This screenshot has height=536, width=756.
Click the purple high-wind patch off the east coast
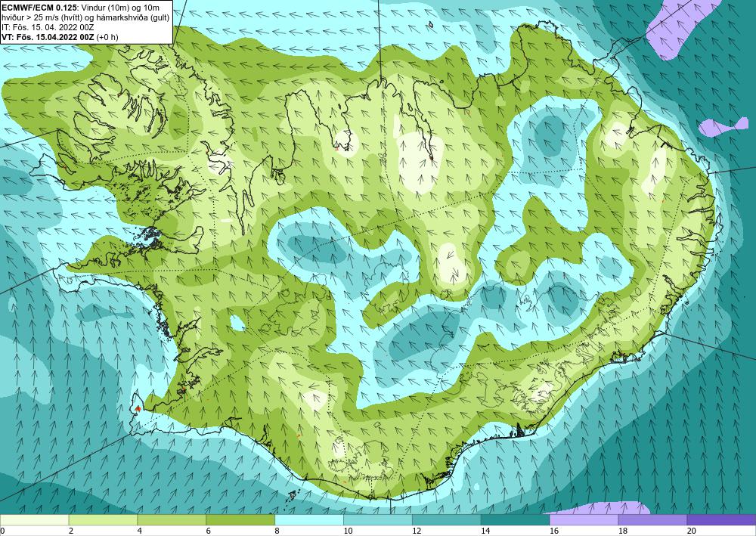coord(722,126)
